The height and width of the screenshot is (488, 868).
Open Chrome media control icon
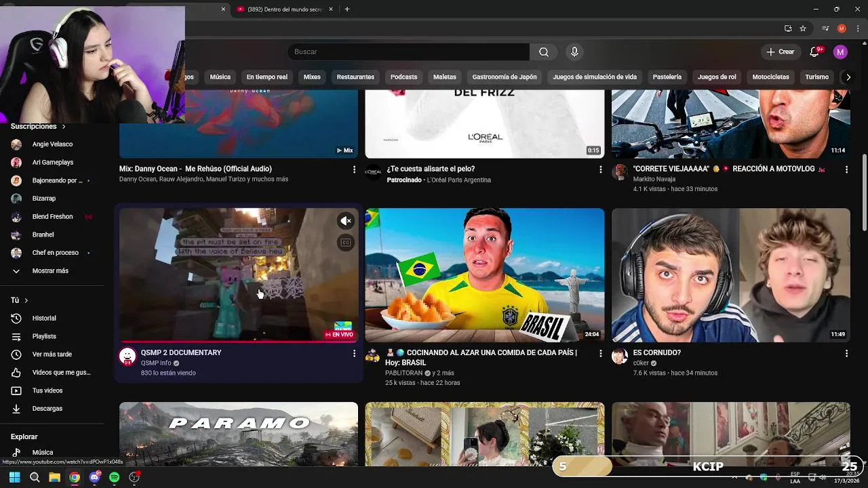pyautogui.click(x=825, y=28)
